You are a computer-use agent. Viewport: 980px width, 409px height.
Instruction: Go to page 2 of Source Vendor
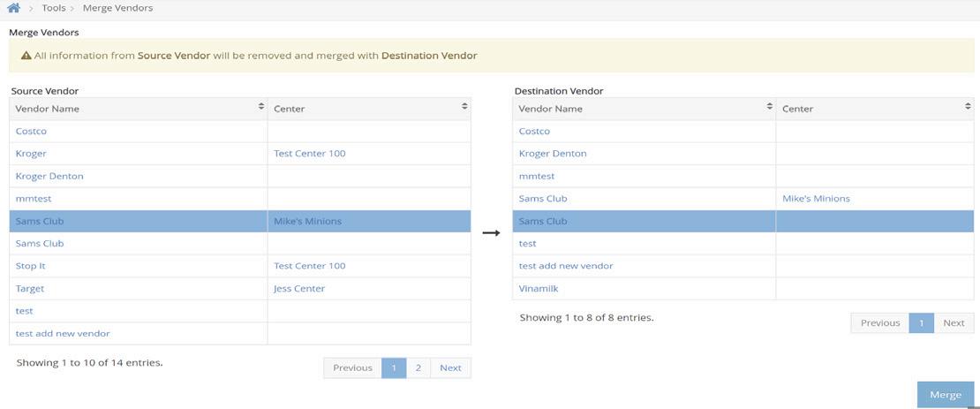[x=418, y=367]
